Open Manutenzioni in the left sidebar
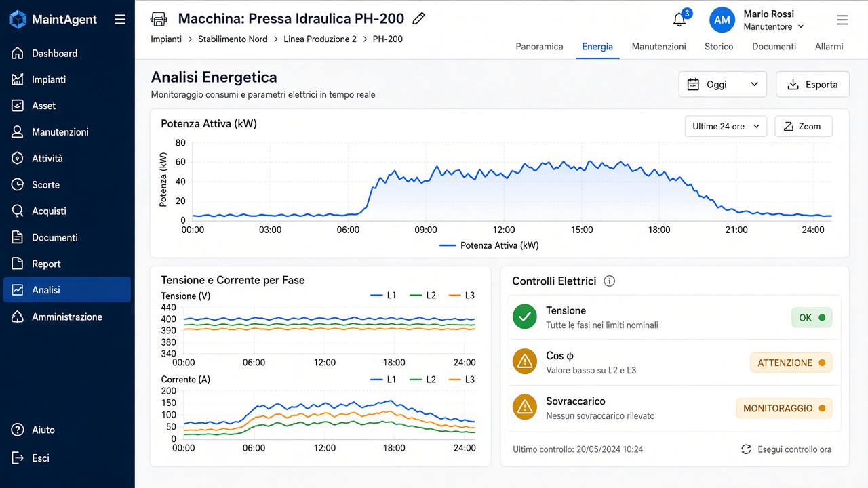The width and height of the screenshot is (868, 488). tap(66, 132)
